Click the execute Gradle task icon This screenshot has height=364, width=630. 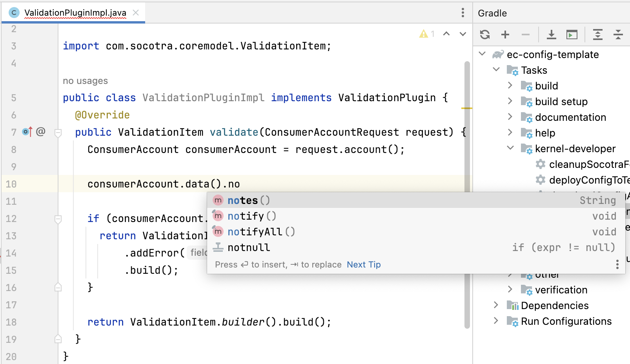[x=572, y=35]
